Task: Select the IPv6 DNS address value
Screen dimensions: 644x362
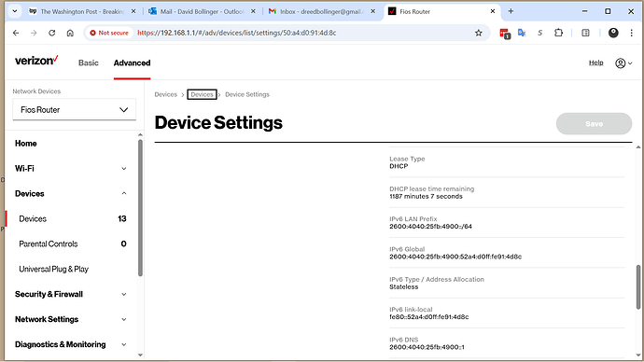Action: (427, 347)
